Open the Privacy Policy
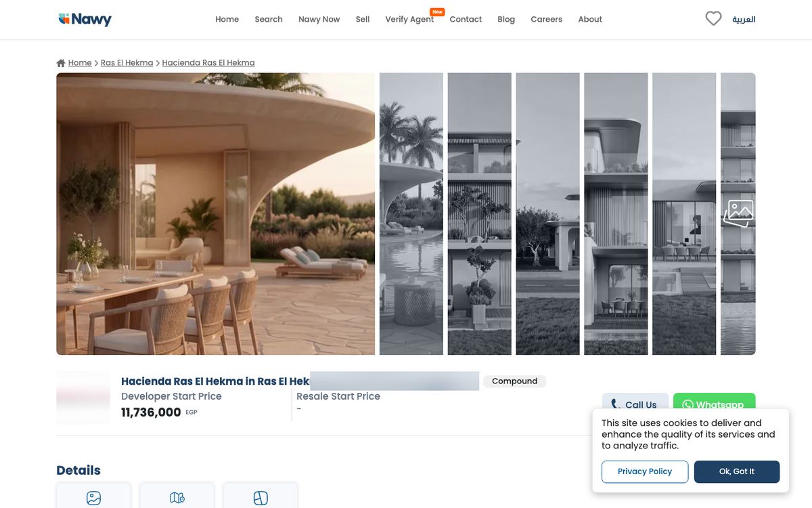Image resolution: width=812 pixels, height=508 pixels. click(645, 471)
